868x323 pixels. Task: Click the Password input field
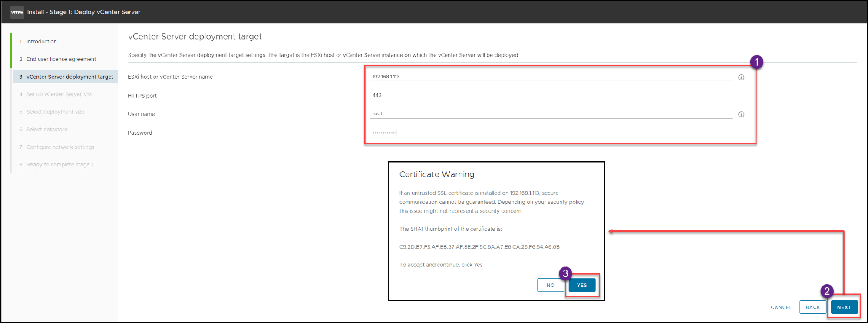click(551, 132)
